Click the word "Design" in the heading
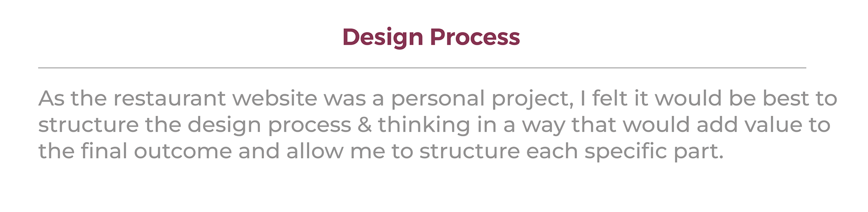Screen dimensions: 868x212 (383, 37)
